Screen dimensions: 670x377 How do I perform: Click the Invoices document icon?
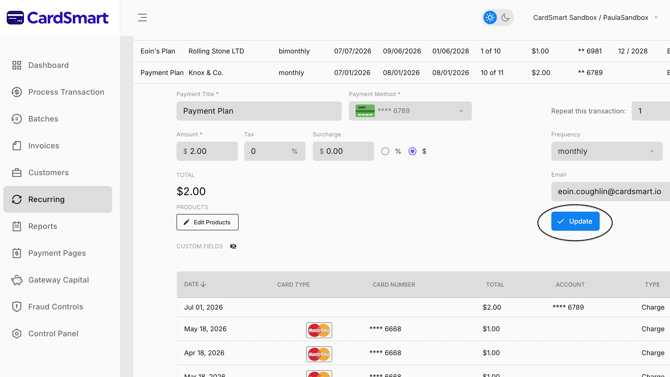(x=17, y=146)
